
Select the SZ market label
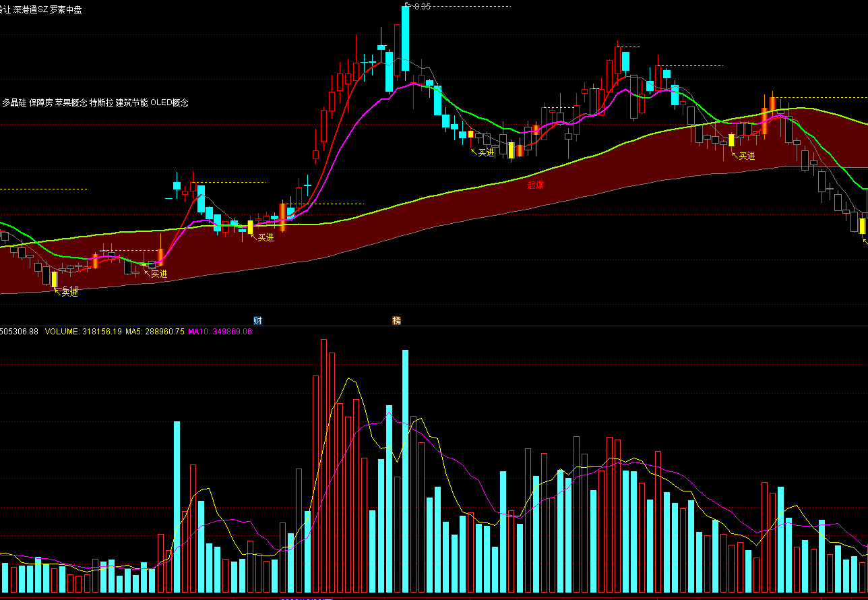click(x=42, y=9)
